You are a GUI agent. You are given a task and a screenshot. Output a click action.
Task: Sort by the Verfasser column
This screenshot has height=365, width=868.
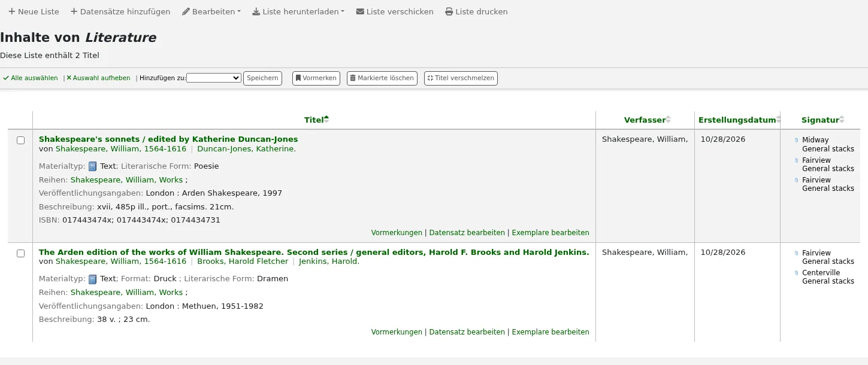(645, 120)
